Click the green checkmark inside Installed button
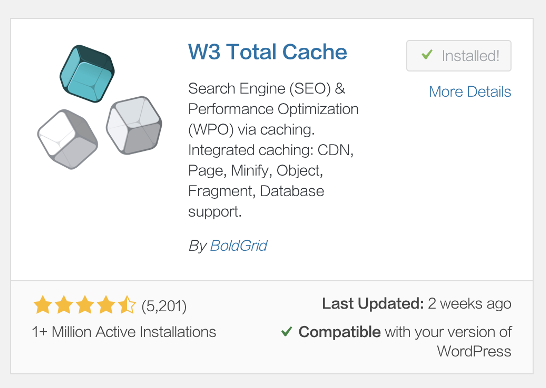This screenshot has width=546, height=388. click(427, 55)
